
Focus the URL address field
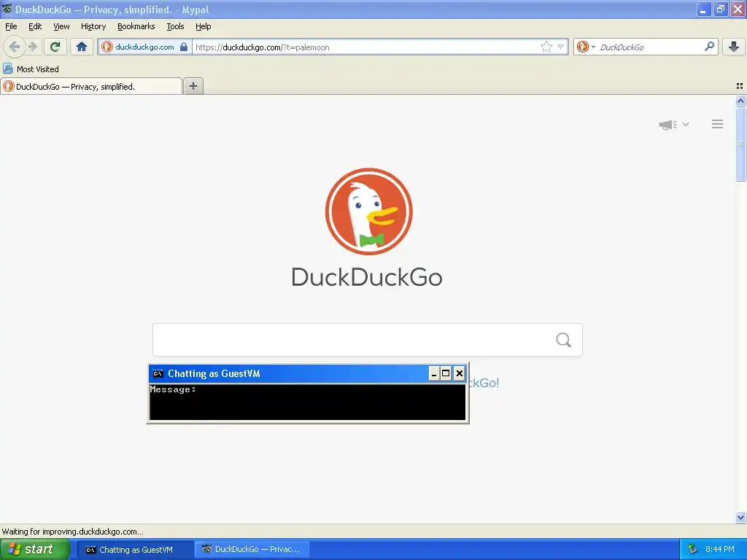pyautogui.click(x=366, y=47)
